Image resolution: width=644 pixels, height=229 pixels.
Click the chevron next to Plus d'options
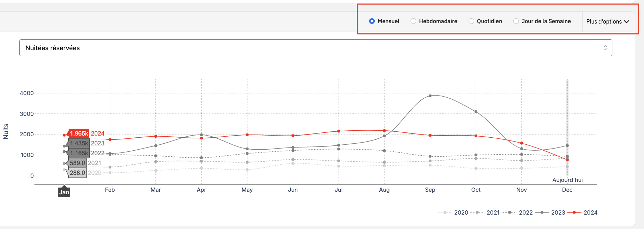[626, 22]
